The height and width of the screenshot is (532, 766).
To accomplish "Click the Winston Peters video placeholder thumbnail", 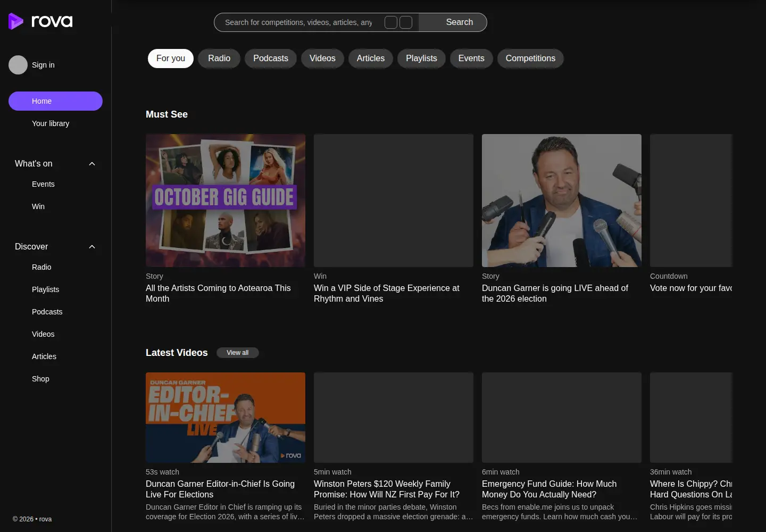I will [394, 418].
